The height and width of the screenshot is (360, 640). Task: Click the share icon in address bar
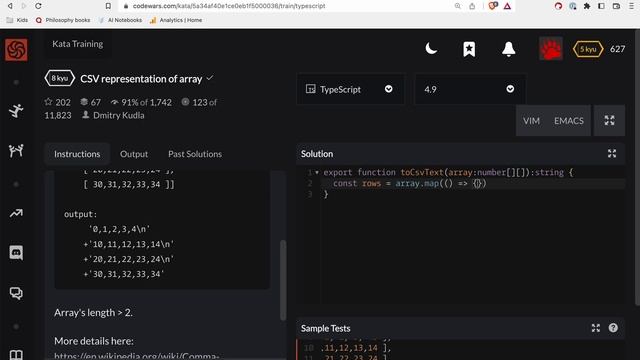click(472, 6)
